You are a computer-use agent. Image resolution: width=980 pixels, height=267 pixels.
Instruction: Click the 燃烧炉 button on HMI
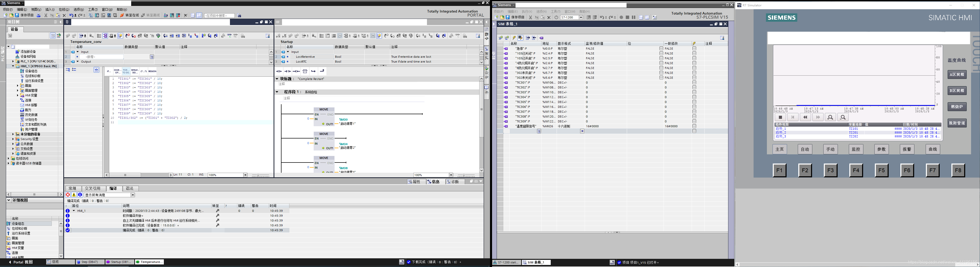pos(957,107)
